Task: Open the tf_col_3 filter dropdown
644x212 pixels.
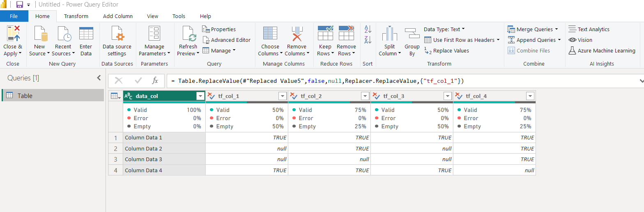Action: coord(448,96)
